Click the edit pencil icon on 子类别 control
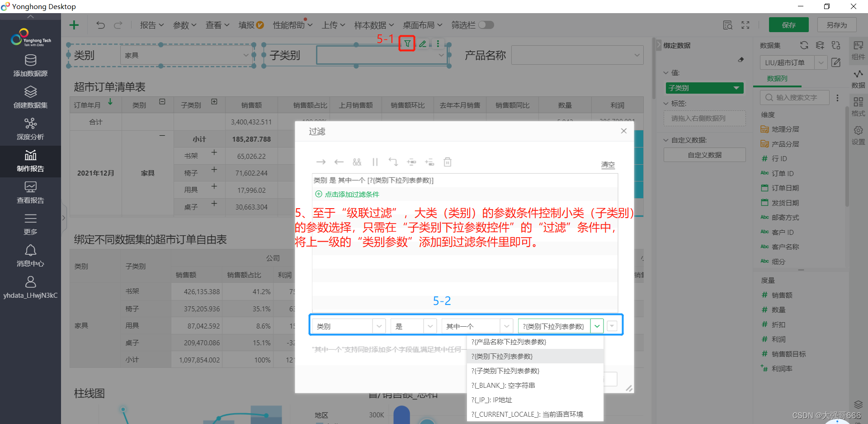Screen dimensions: 868x424 [x=423, y=43]
